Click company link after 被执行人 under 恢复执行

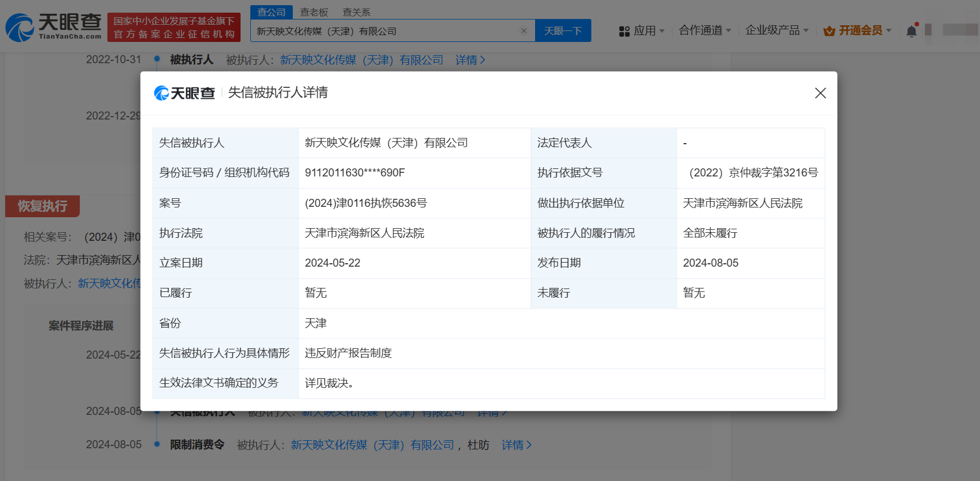tap(110, 283)
